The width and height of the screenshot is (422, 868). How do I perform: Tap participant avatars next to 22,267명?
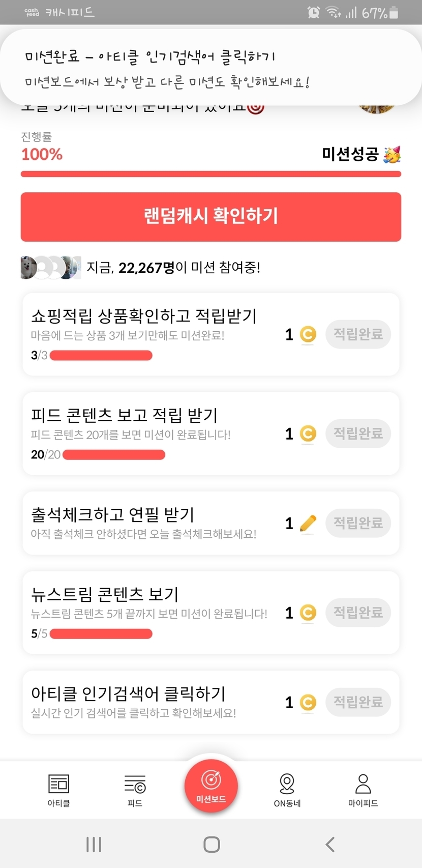pos(50,268)
